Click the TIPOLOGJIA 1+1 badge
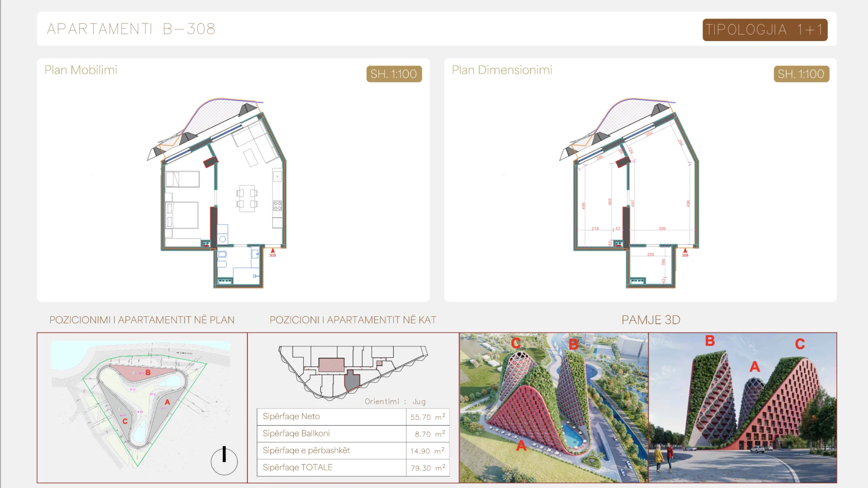Image resolution: width=868 pixels, height=488 pixels. tap(765, 30)
